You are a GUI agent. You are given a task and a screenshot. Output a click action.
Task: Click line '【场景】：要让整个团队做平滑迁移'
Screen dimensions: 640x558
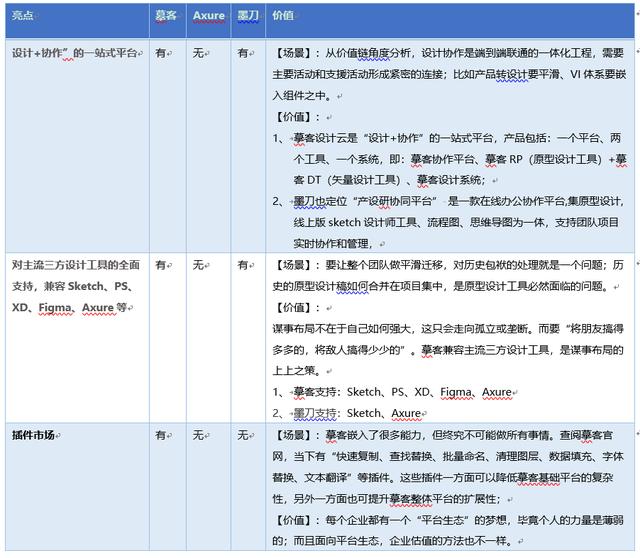pos(448,265)
